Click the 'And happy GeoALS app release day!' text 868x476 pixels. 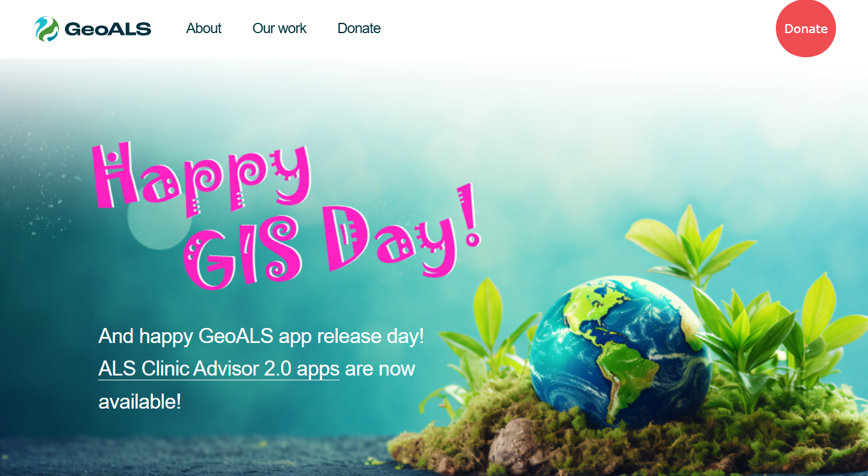pos(261,336)
